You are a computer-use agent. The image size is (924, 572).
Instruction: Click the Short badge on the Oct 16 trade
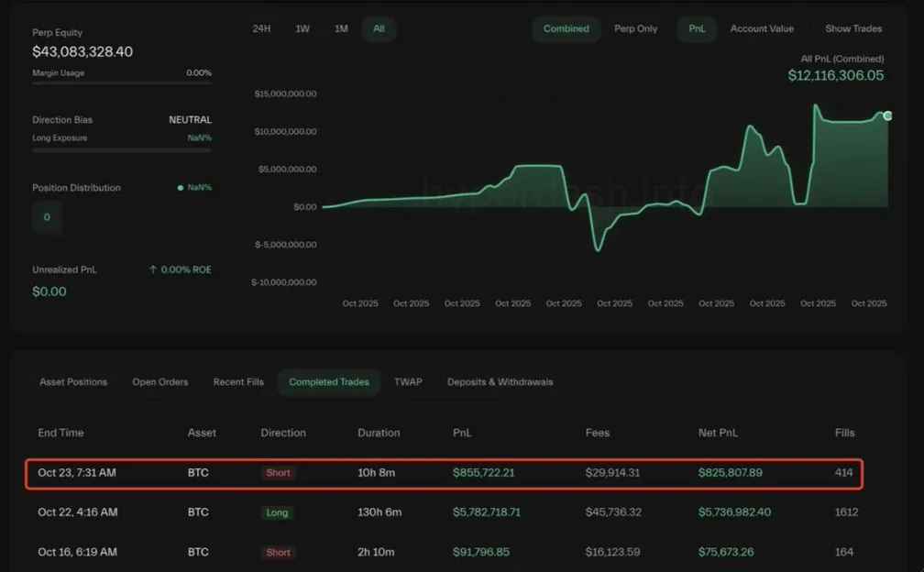[277, 552]
